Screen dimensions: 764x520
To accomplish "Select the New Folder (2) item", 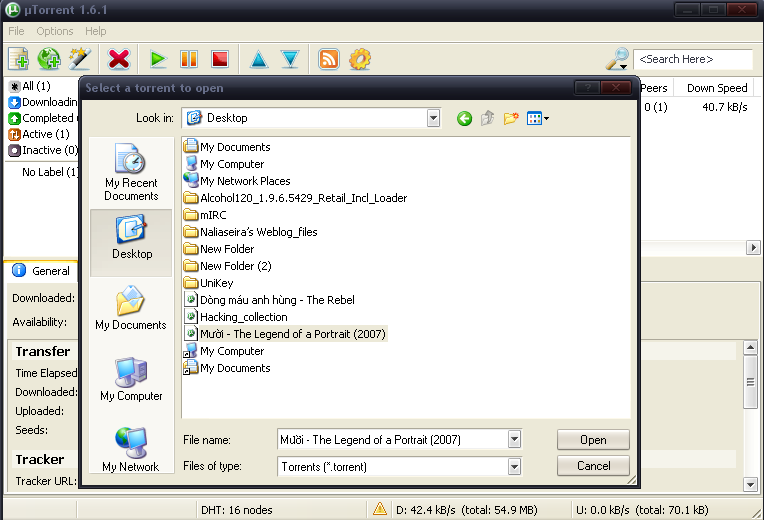I will [228, 266].
